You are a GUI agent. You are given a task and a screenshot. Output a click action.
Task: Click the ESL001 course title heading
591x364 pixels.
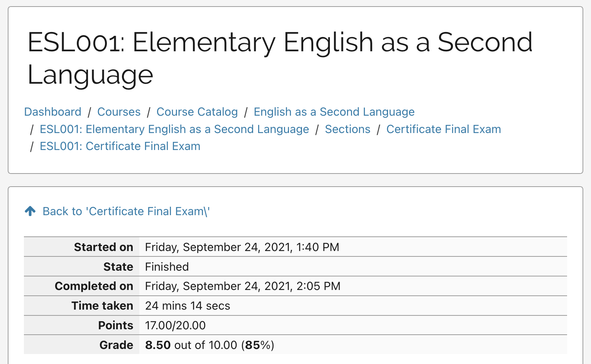(x=280, y=58)
